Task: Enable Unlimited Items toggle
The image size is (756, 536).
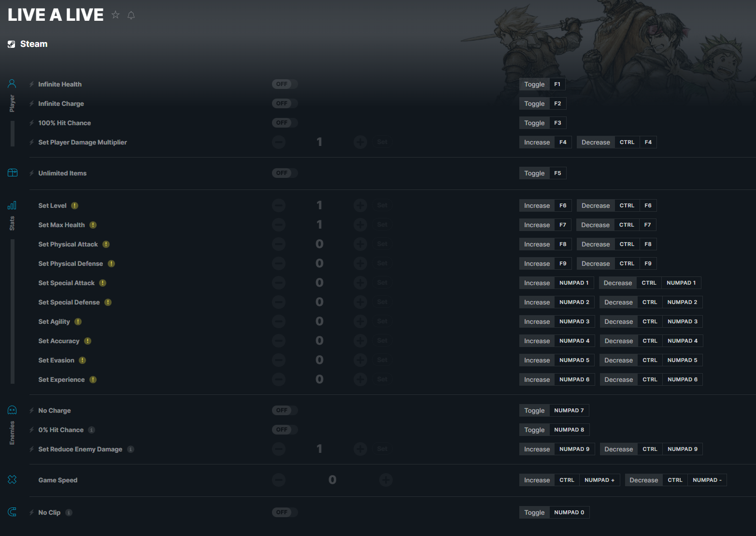Action: [285, 173]
